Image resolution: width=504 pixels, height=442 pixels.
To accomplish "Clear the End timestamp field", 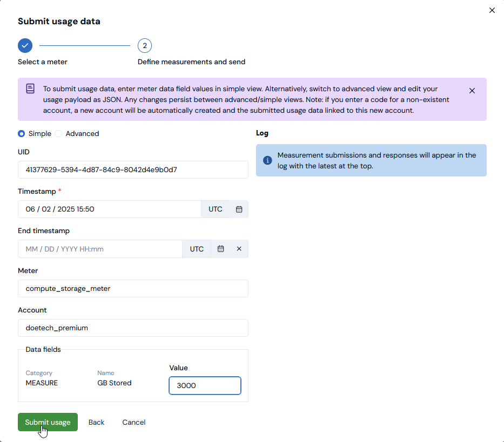I will pos(239,249).
